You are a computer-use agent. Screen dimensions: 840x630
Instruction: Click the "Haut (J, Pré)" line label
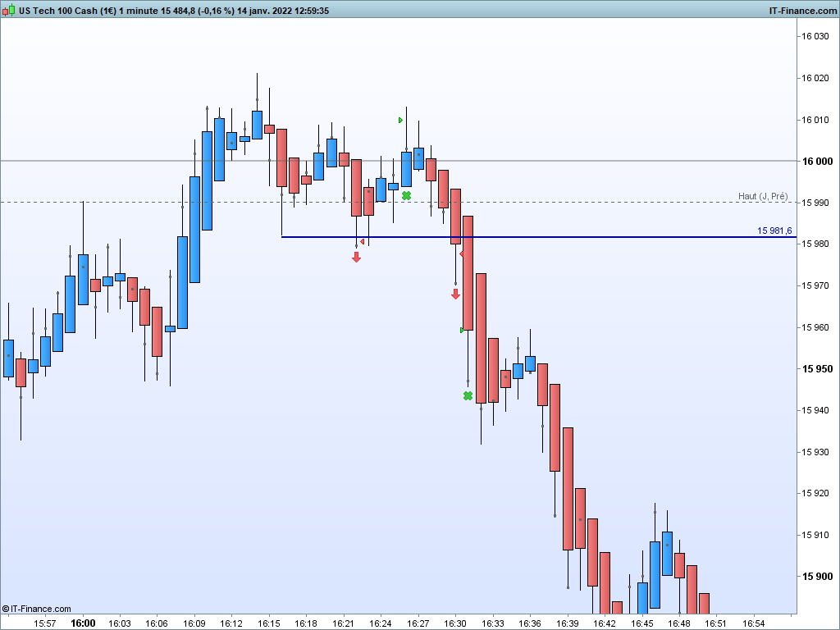point(763,196)
